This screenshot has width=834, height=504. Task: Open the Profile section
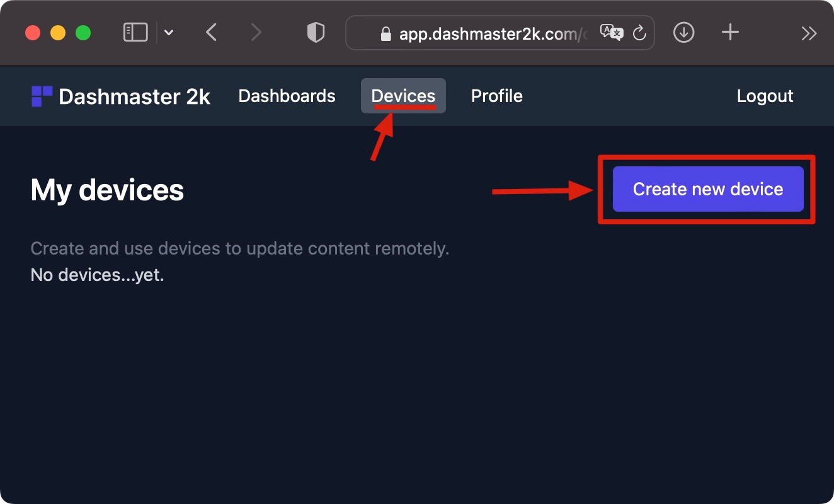point(496,96)
